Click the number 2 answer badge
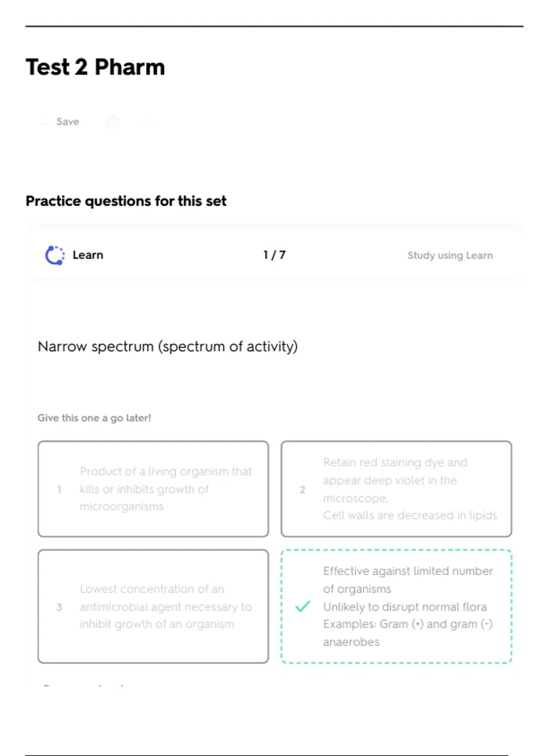Screen dimensions: 534x756 pos(303,490)
